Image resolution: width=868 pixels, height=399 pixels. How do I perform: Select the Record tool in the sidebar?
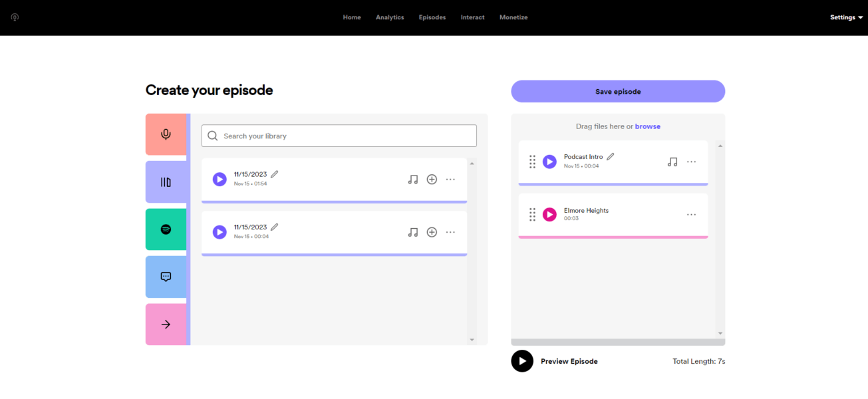pyautogui.click(x=166, y=134)
